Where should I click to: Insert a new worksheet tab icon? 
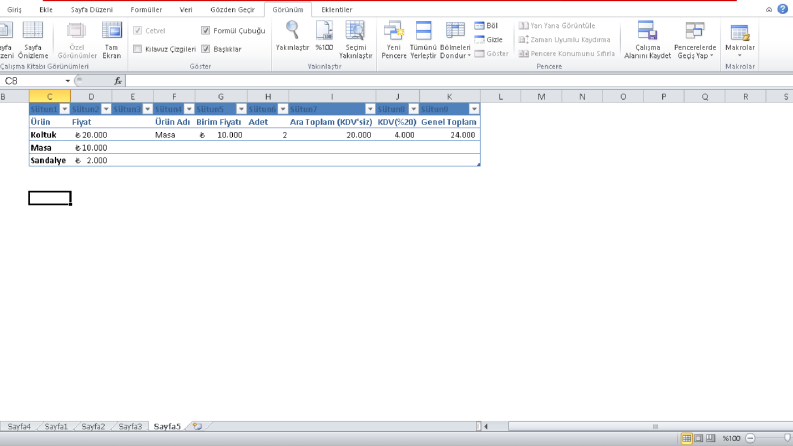(x=197, y=426)
